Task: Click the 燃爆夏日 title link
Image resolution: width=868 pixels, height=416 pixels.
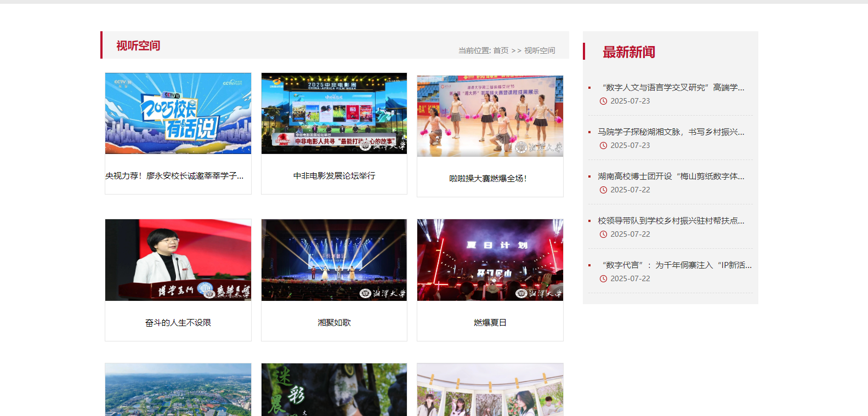Action: pyautogui.click(x=490, y=323)
